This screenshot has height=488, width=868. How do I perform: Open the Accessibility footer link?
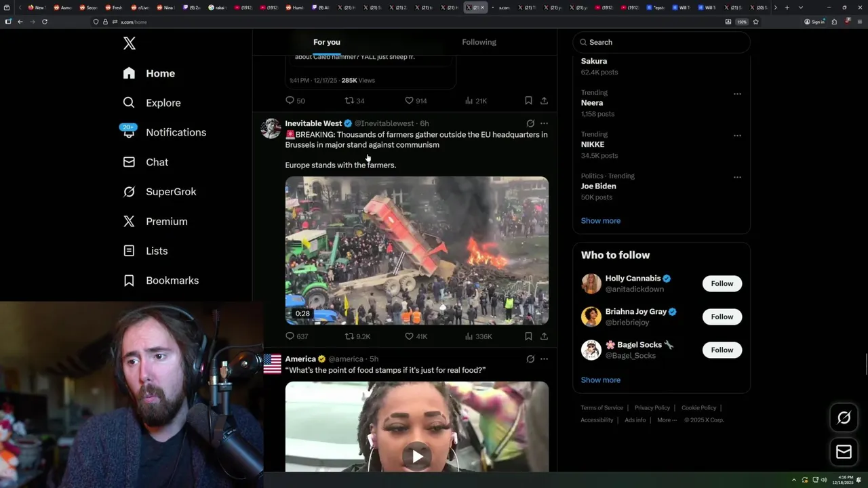coord(597,420)
